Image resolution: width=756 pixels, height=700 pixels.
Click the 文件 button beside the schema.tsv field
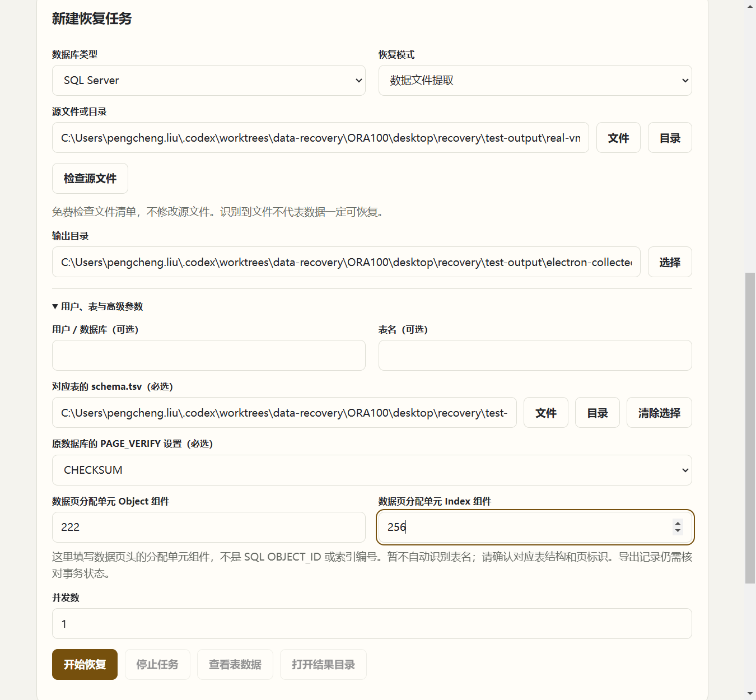(545, 413)
